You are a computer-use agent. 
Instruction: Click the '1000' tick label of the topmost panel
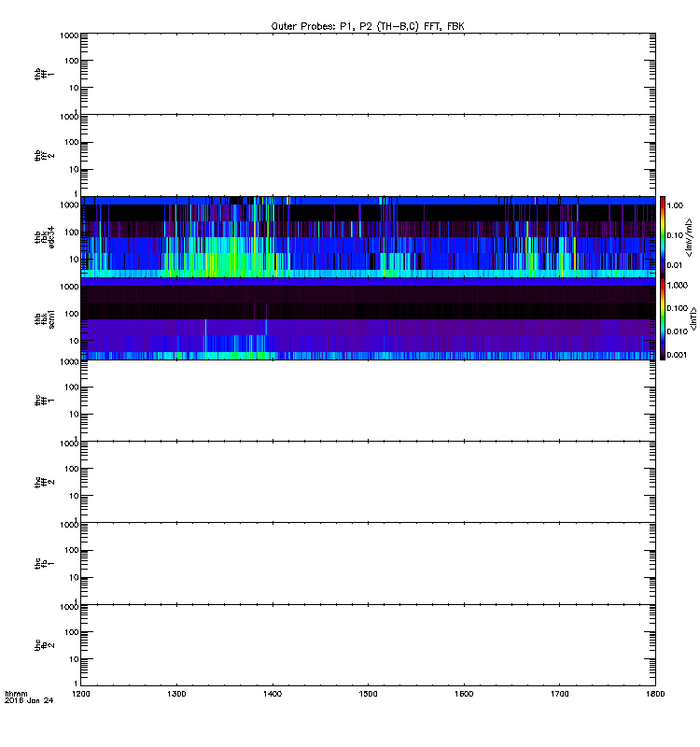point(70,35)
